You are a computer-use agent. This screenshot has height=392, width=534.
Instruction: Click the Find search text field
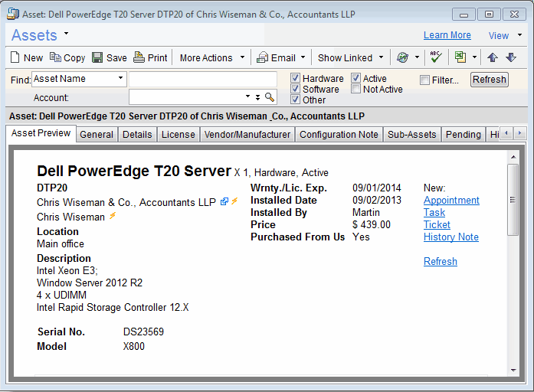(x=203, y=80)
